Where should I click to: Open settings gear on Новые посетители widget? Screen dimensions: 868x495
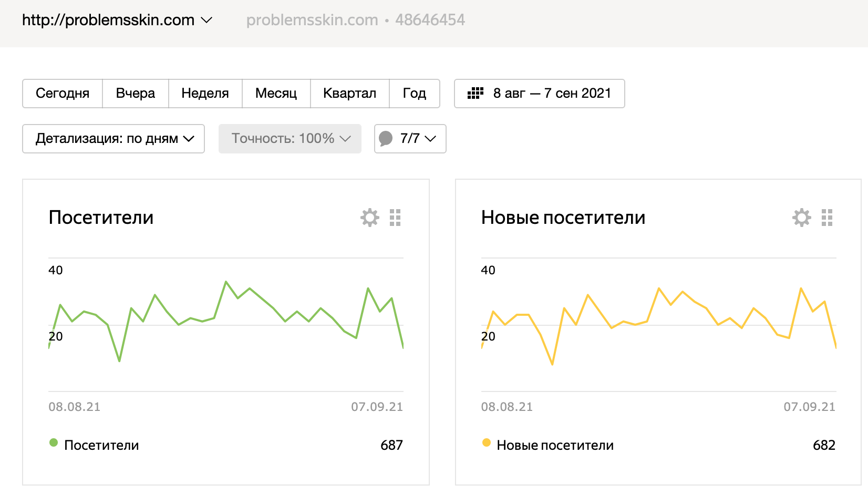(x=802, y=218)
